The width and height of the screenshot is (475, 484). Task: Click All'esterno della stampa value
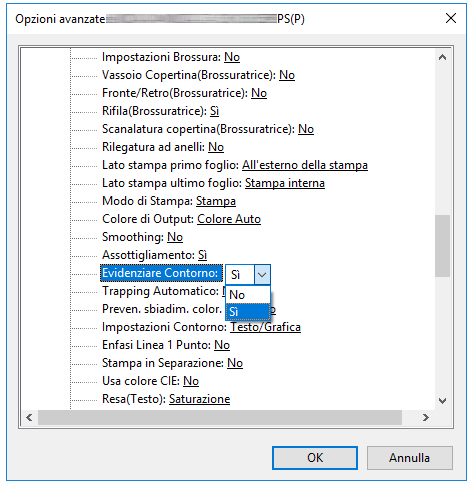point(305,165)
